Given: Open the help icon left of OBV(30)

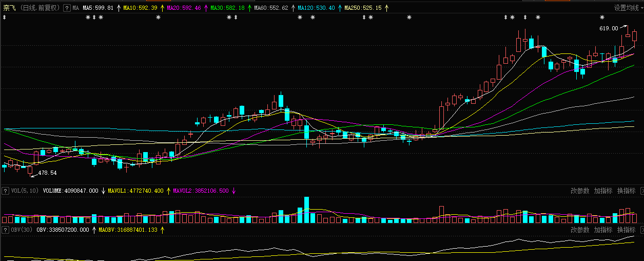Looking at the screenshot, I should pos(5,230).
